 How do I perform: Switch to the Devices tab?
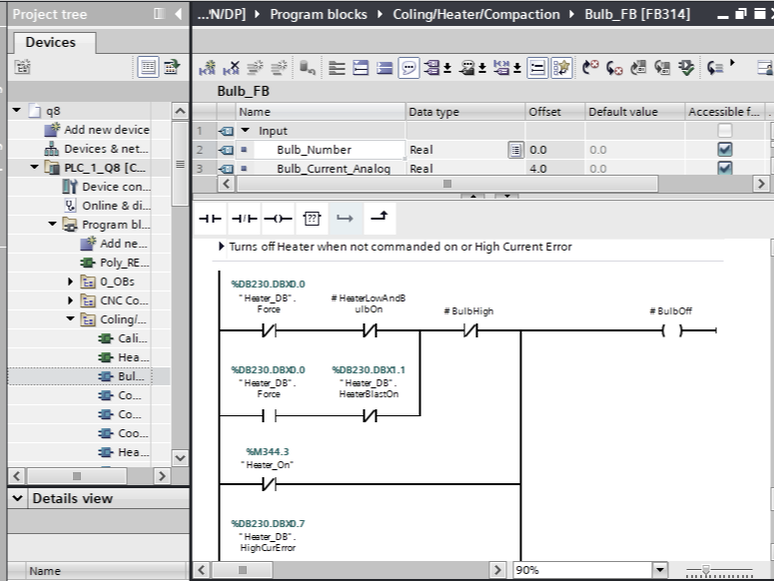[x=50, y=42]
